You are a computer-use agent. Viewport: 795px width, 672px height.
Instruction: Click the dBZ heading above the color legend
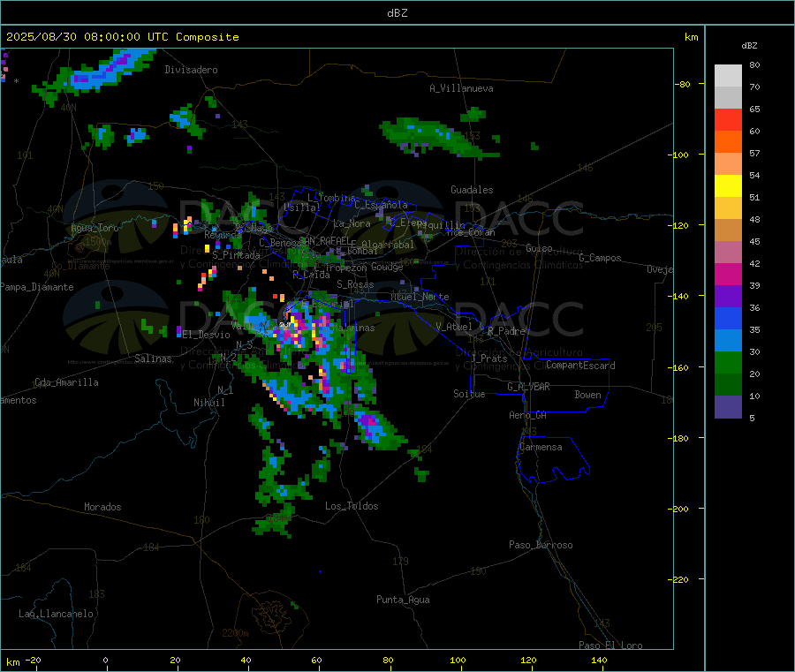click(x=749, y=46)
